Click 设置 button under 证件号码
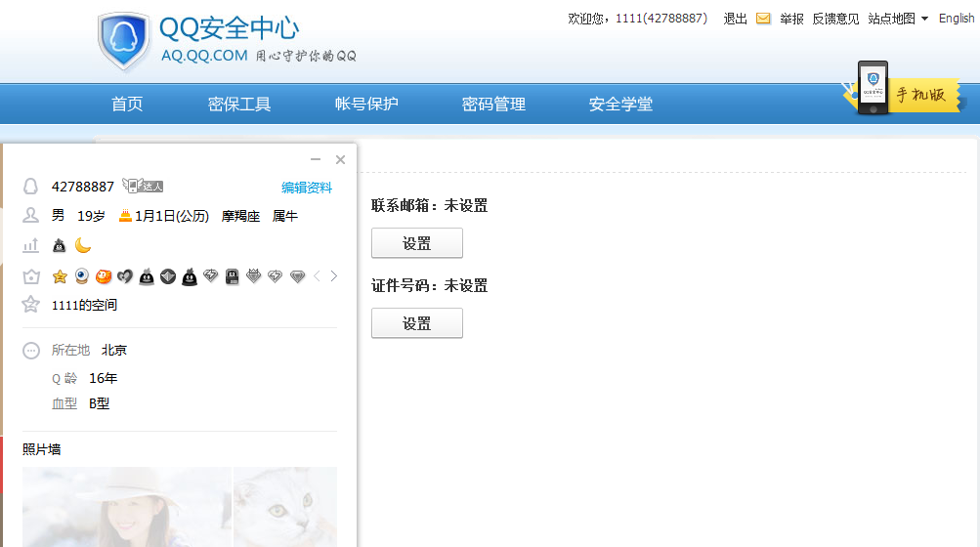The height and width of the screenshot is (547, 980). [x=417, y=323]
